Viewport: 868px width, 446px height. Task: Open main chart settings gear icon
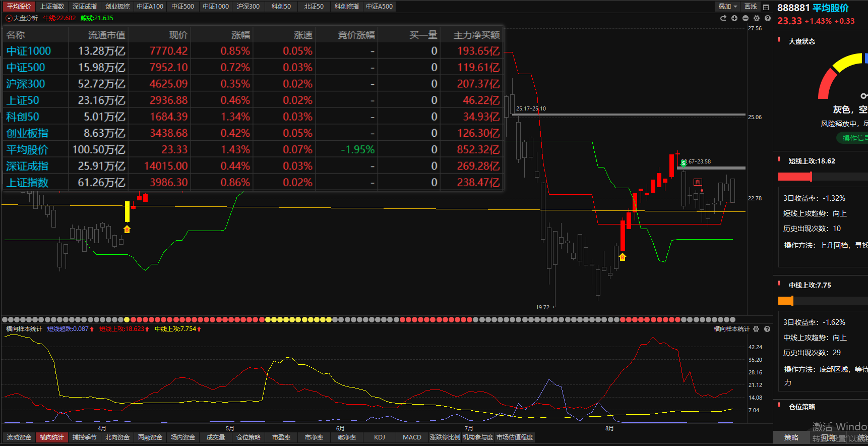coord(757,18)
